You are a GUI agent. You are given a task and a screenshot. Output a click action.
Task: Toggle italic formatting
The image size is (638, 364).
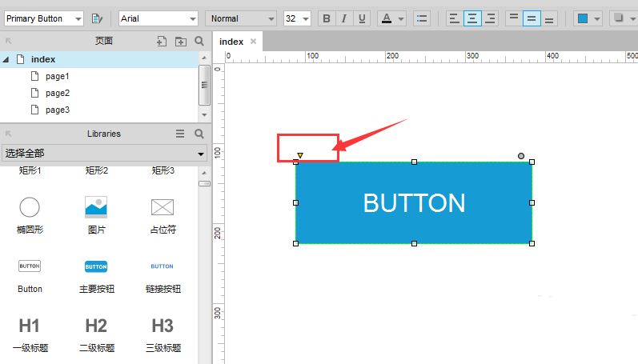click(344, 18)
